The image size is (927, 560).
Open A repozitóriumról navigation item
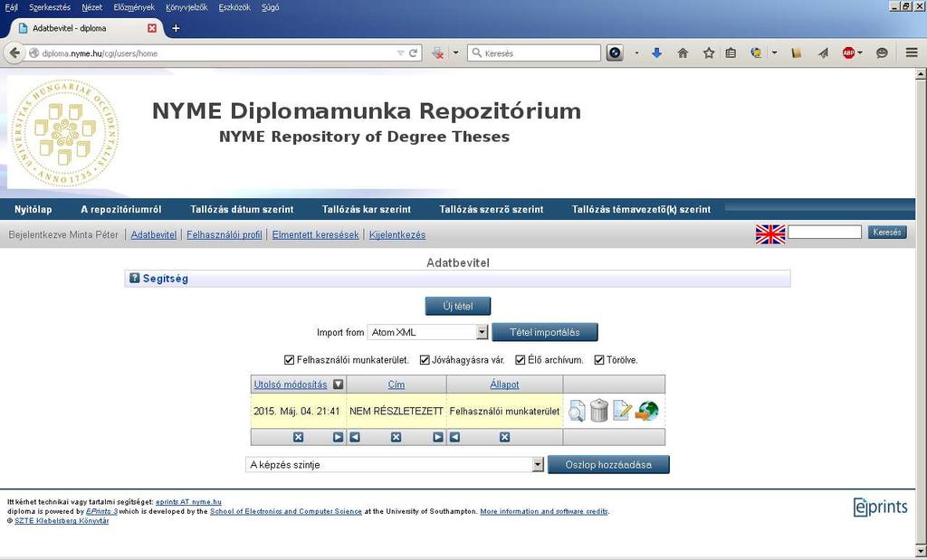(x=120, y=209)
